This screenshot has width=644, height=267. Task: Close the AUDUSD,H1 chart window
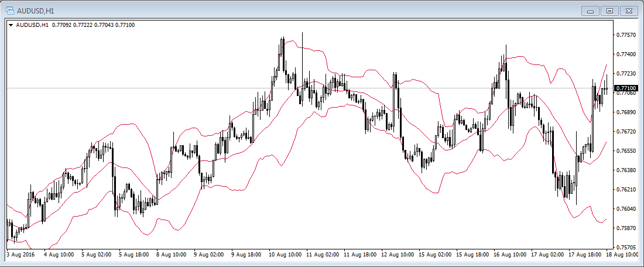[x=630, y=11]
